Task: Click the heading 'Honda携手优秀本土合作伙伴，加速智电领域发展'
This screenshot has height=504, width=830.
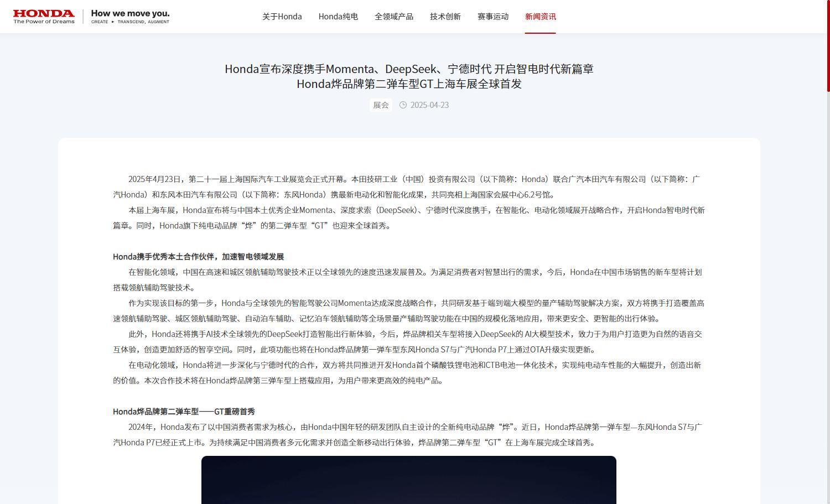Action: tap(198, 257)
